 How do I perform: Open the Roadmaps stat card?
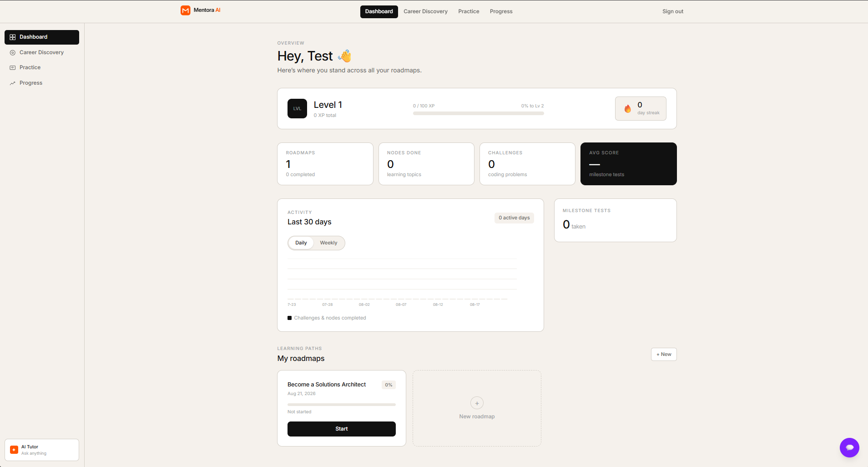coord(325,164)
